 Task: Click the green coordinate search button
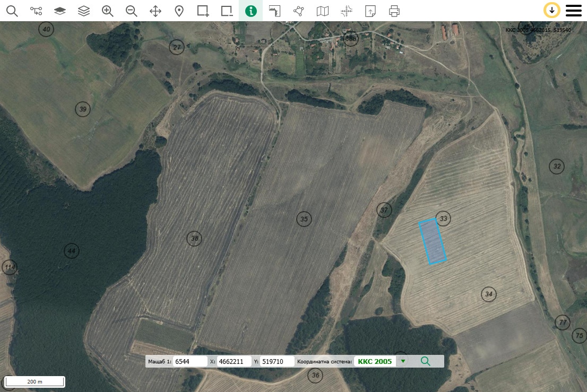click(425, 361)
